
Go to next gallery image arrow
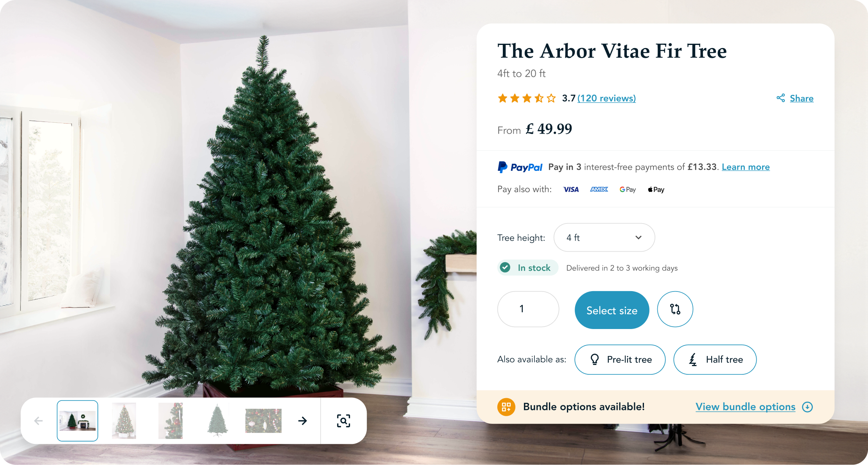[x=303, y=421]
